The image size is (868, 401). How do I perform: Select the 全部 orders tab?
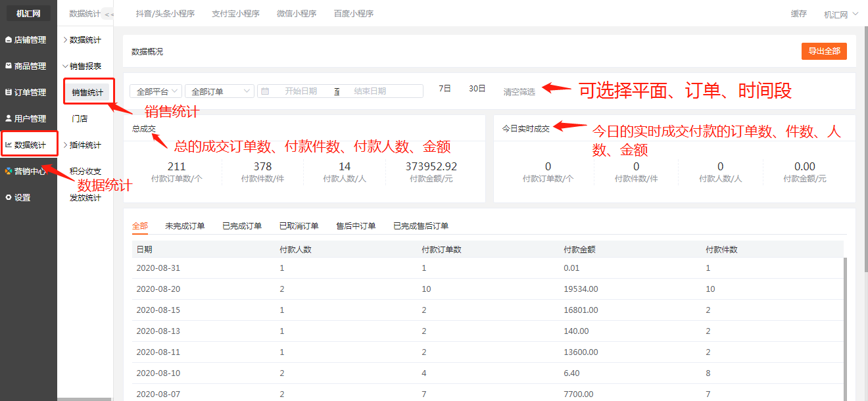pos(140,225)
